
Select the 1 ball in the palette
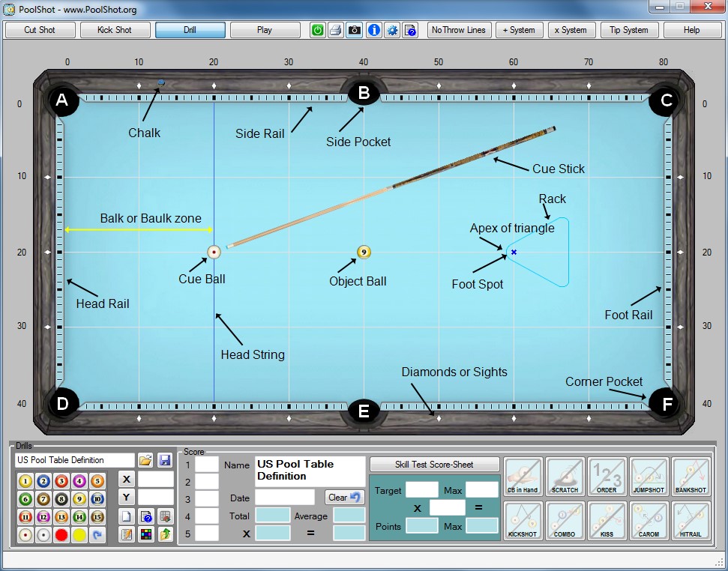25,481
